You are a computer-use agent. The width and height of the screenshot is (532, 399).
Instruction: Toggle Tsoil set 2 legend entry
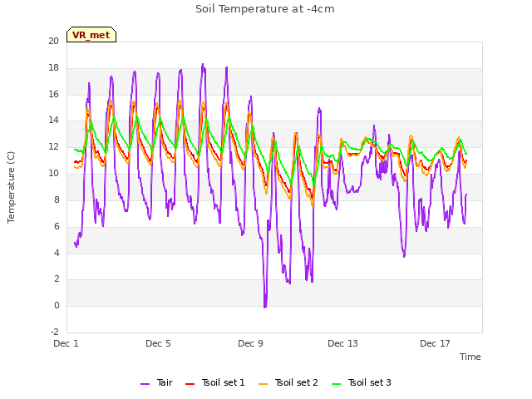coord(288,382)
